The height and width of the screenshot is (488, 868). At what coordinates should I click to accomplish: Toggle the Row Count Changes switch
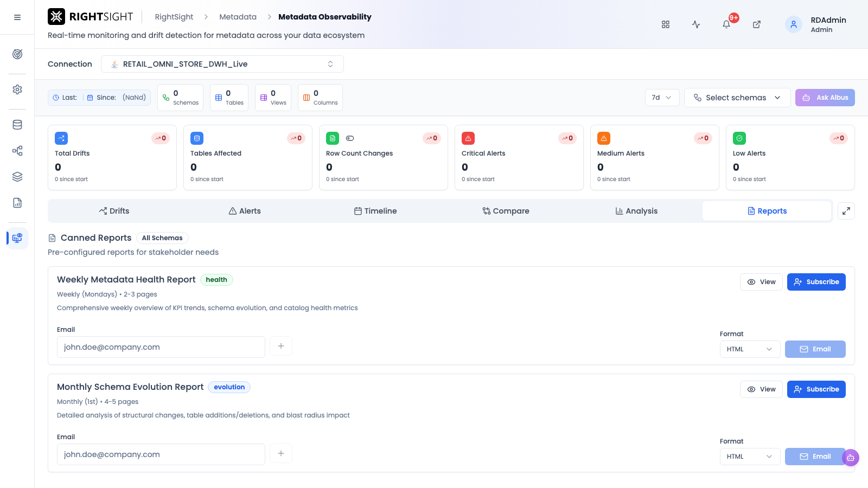[350, 138]
